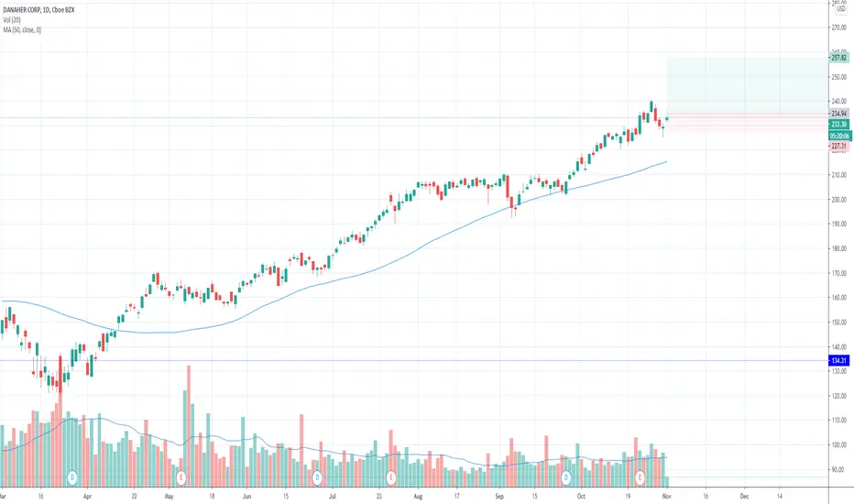This screenshot has height=504, width=854.
Task: Click the 257.82 profit target price label
Action: point(838,57)
